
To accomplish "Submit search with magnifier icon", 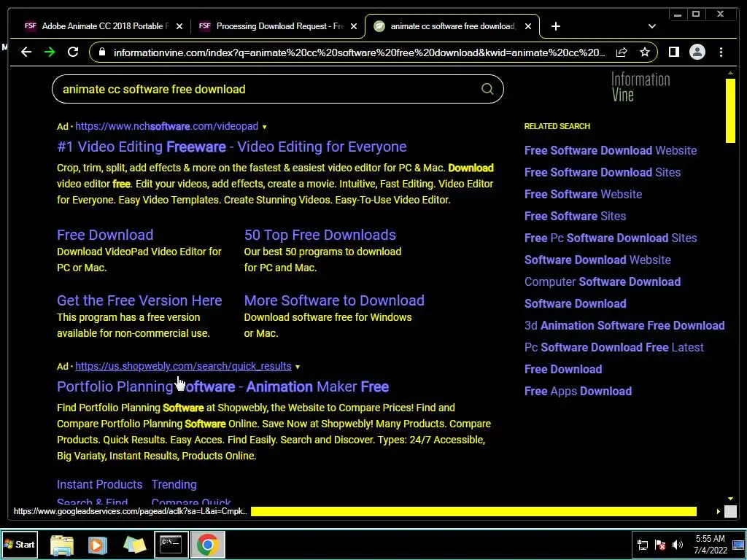I will [487, 89].
